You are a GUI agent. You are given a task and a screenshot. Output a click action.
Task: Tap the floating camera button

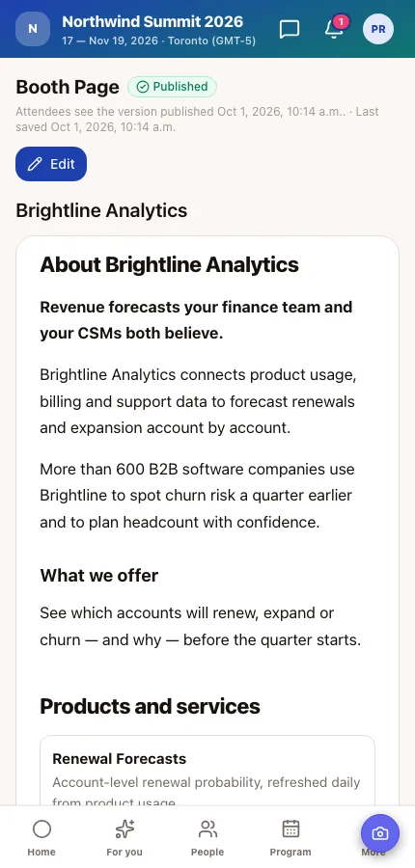coord(380,833)
